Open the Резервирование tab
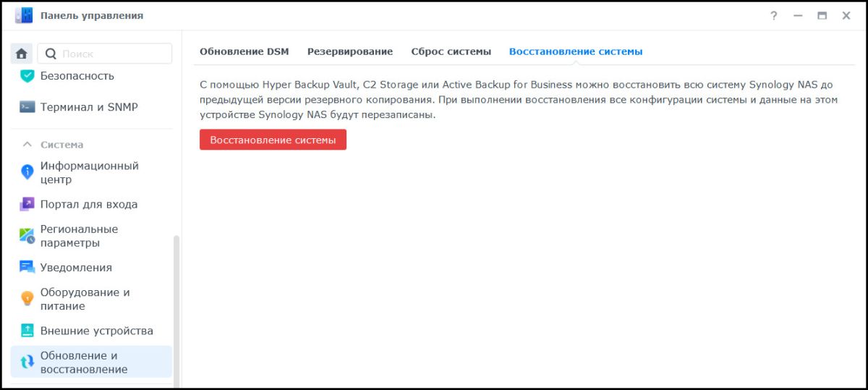This screenshot has width=868, height=390. pos(350,51)
